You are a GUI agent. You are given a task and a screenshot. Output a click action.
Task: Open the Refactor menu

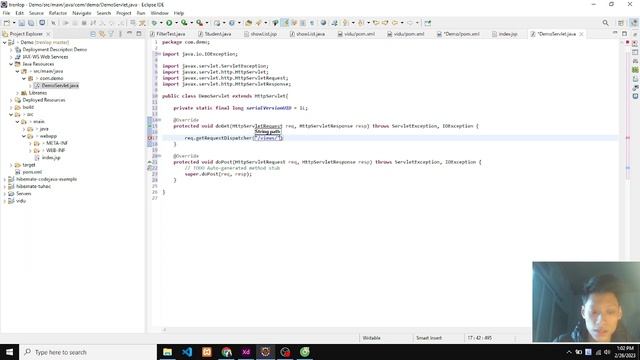[58, 13]
